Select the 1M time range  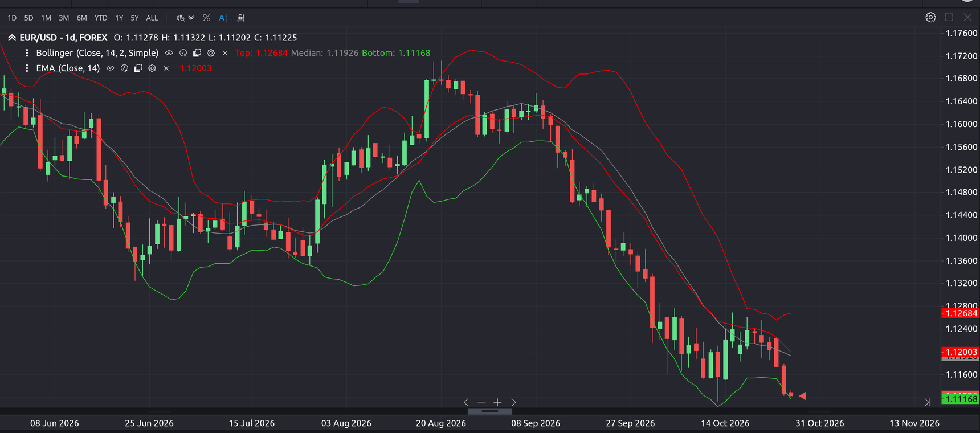click(46, 18)
